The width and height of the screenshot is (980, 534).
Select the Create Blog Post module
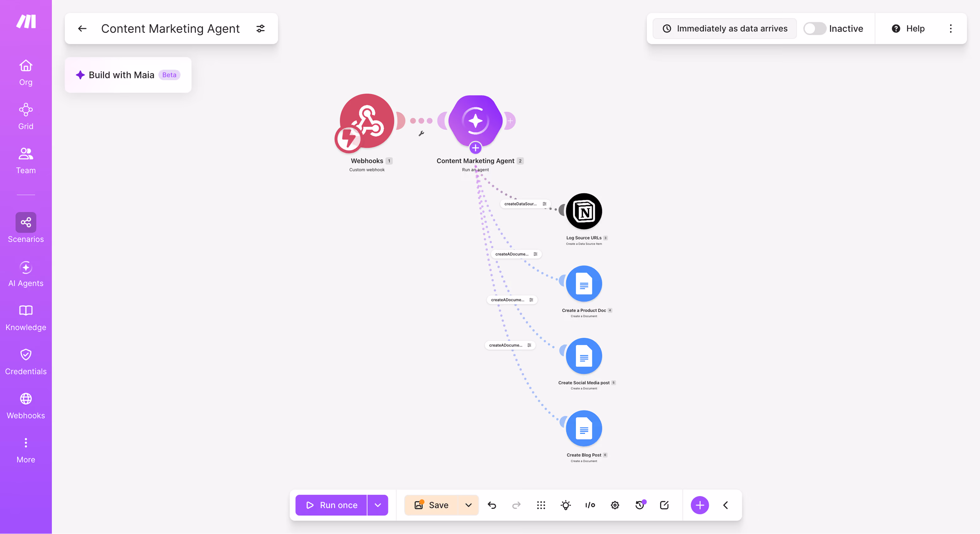coord(584,428)
